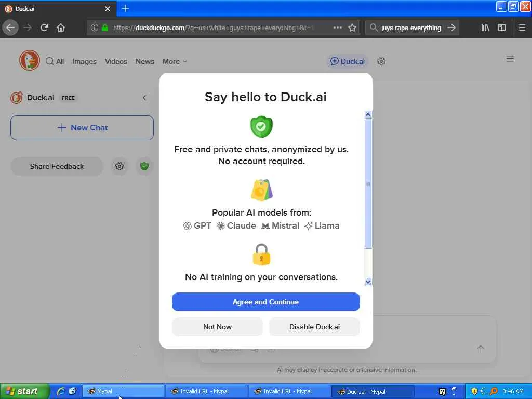Image resolution: width=532 pixels, height=399 pixels.
Task: Switch to the first Invalid URL - Mypal taskbar button
Action: 206,391
